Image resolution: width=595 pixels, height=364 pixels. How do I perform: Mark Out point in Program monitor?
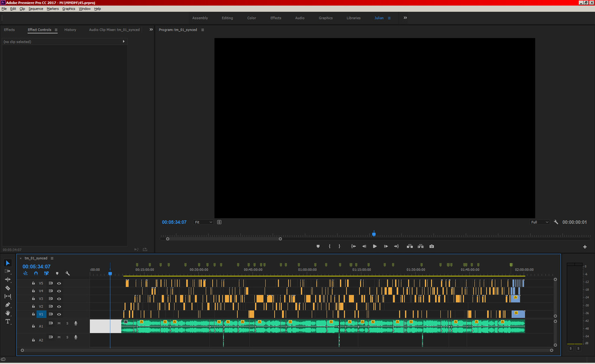coord(339,247)
